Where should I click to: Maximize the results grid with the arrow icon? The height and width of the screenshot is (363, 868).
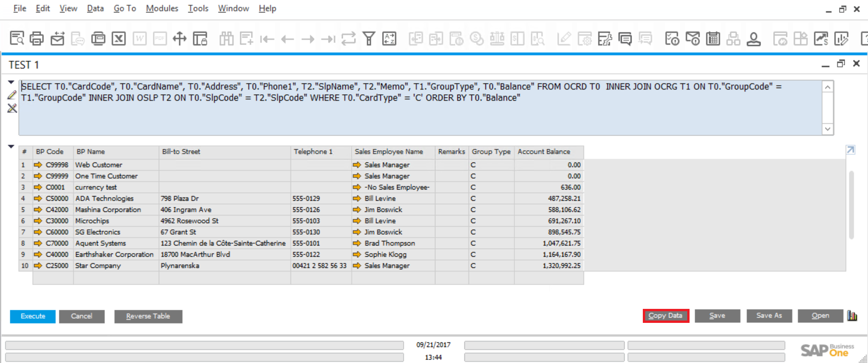pos(850,150)
